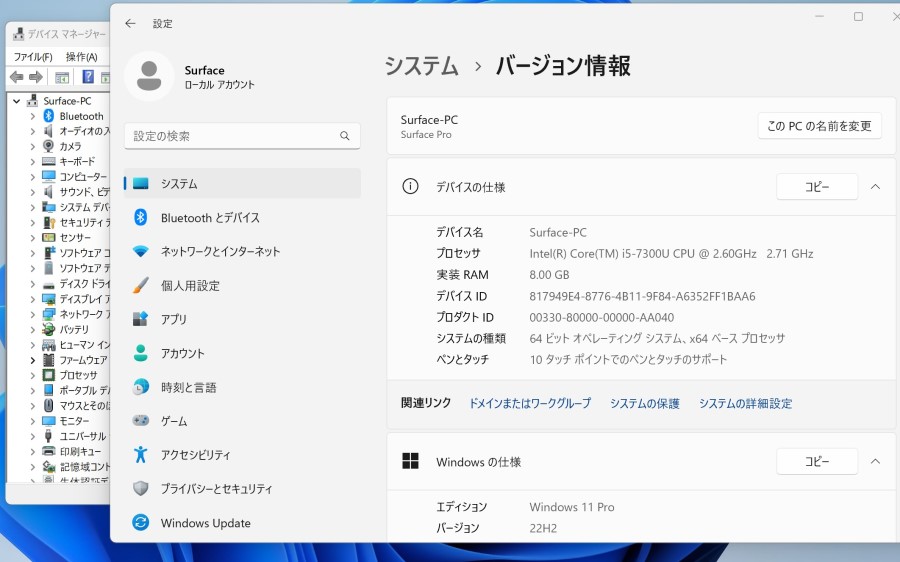Collapse the Surface-PC root node in Device Manager
This screenshot has width=900, height=562.
[17, 101]
